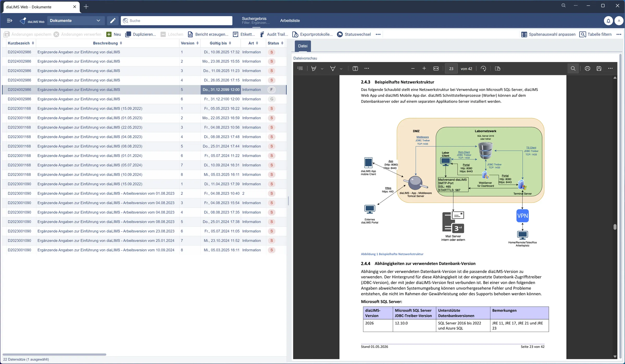Click Neu to create new document
The width and height of the screenshot is (625, 364).
(x=114, y=34)
